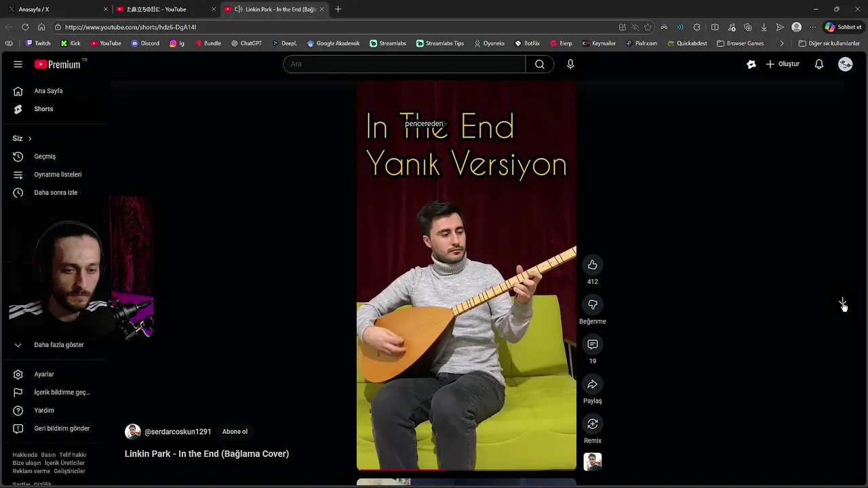Open Kick bookmark
The width and height of the screenshot is (868, 488).
(71, 43)
